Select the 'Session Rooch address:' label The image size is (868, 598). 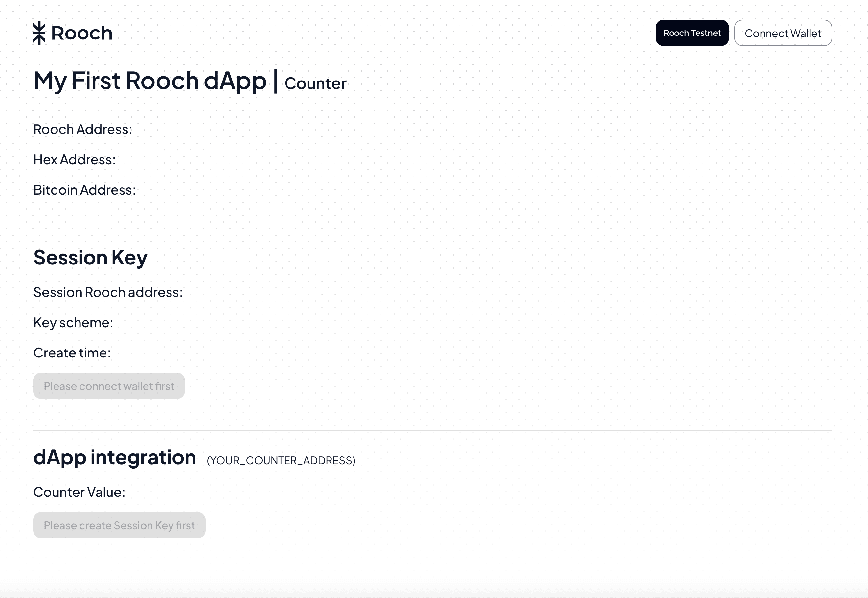[108, 292]
